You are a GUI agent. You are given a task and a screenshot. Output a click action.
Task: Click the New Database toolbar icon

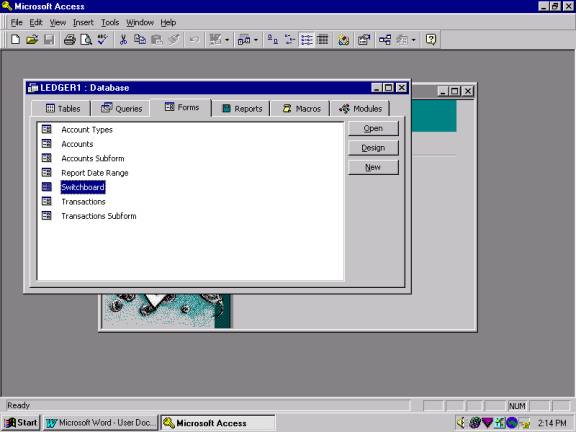[x=15, y=39]
